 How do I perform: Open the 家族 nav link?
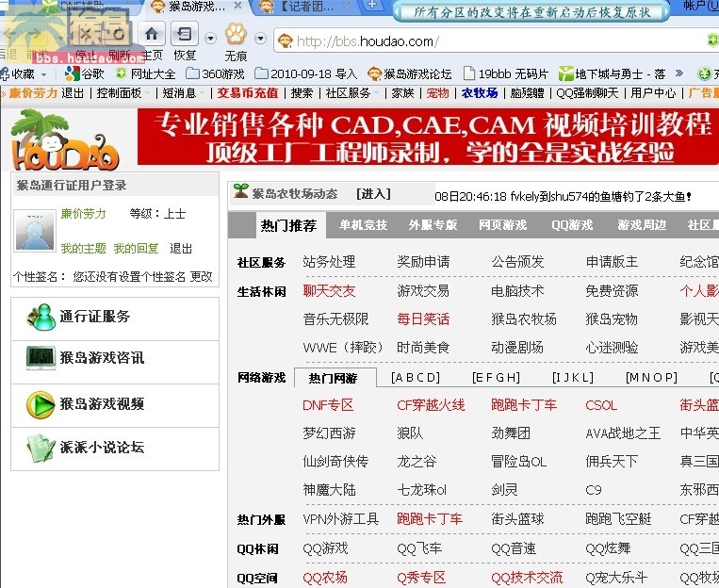[x=402, y=93]
